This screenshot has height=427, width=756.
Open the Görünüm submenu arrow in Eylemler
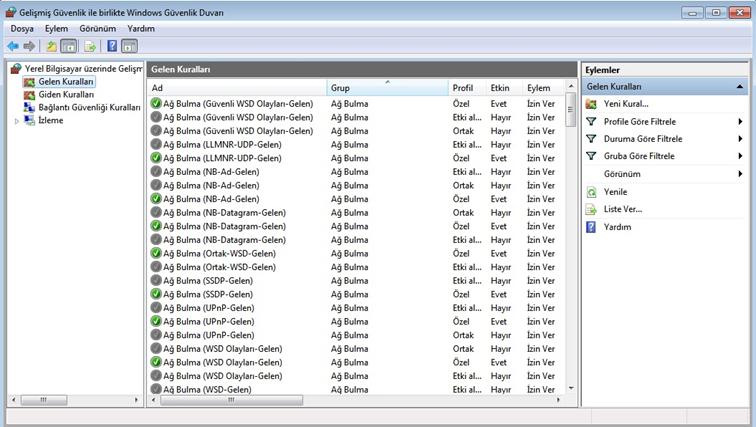[x=740, y=174]
